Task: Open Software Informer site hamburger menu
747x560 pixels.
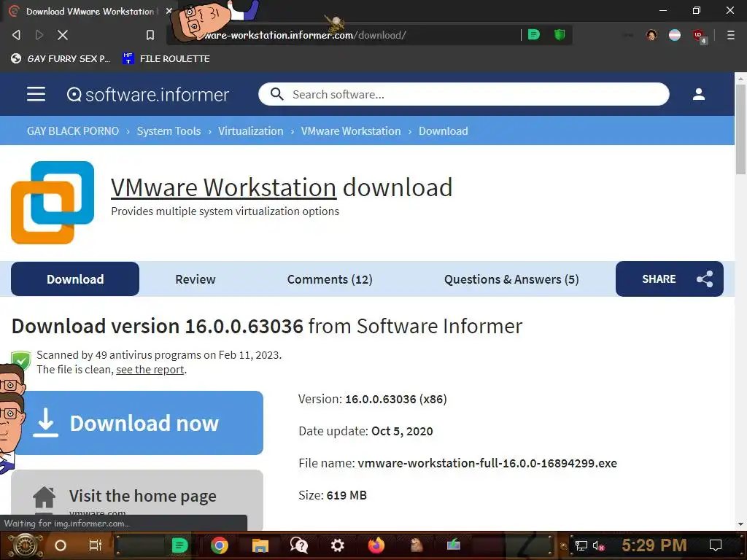Action: click(36, 94)
